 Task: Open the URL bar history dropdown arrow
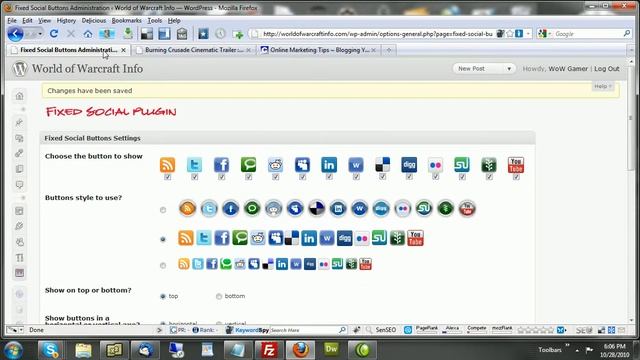[528, 34]
